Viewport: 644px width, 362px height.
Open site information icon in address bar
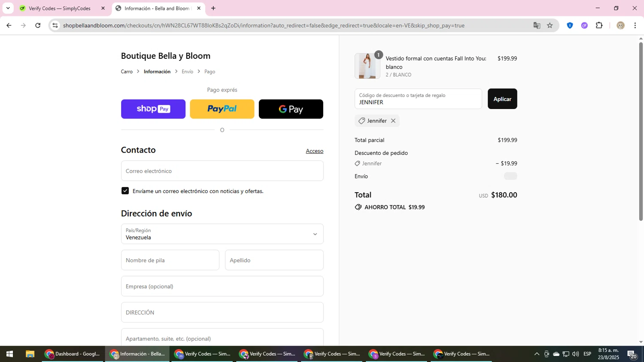point(55,25)
